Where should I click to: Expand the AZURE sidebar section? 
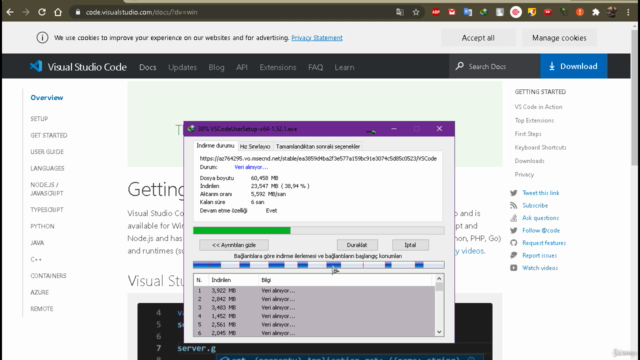[39, 292]
